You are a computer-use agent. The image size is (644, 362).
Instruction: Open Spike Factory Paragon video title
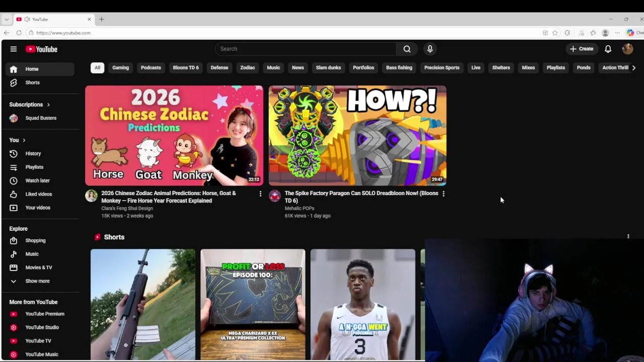361,197
